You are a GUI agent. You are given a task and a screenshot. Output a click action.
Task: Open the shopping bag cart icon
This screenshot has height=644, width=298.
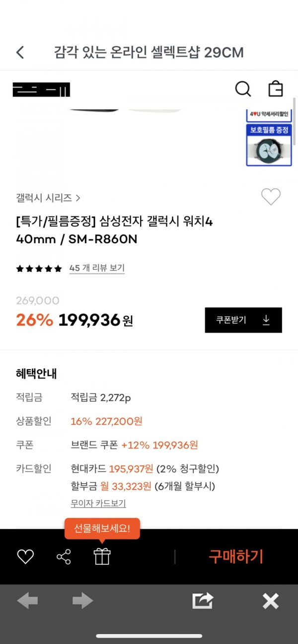click(x=275, y=89)
